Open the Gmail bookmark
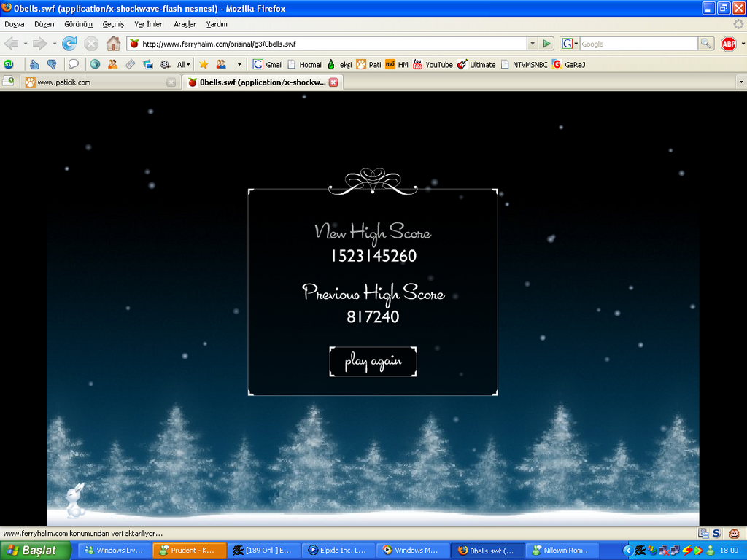The image size is (747, 560). click(x=268, y=64)
